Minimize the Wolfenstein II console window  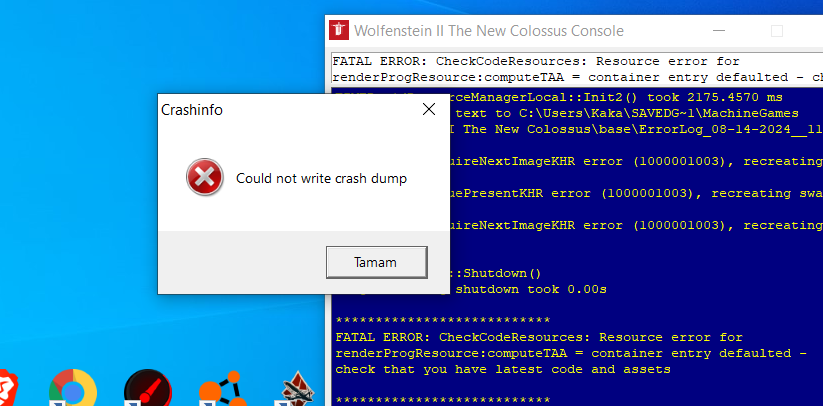click(x=719, y=30)
